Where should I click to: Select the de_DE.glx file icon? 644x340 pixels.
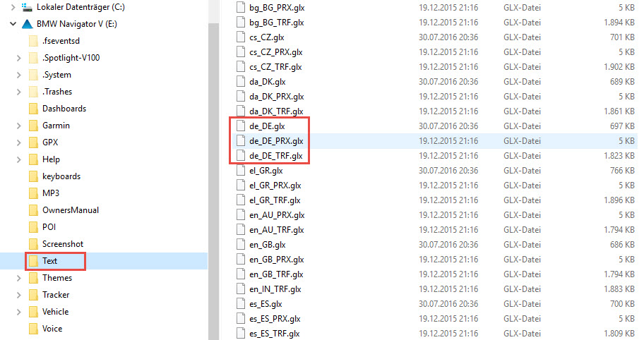(241, 126)
